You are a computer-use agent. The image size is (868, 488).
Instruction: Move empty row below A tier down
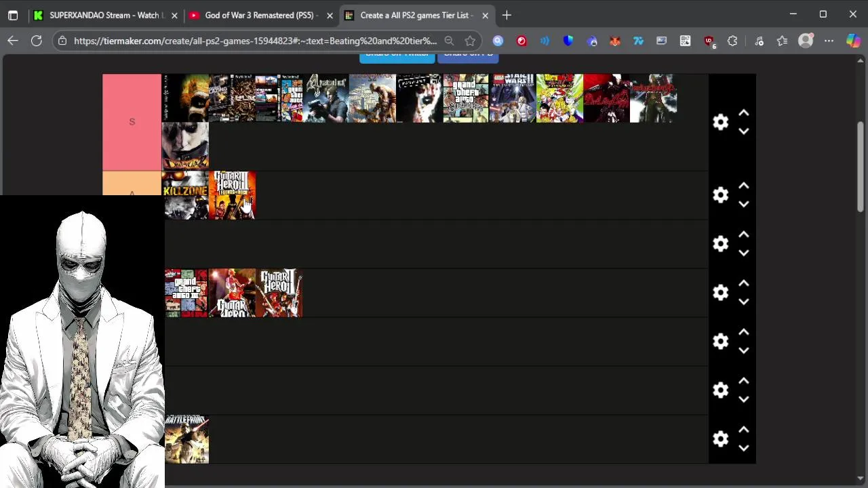(x=743, y=253)
